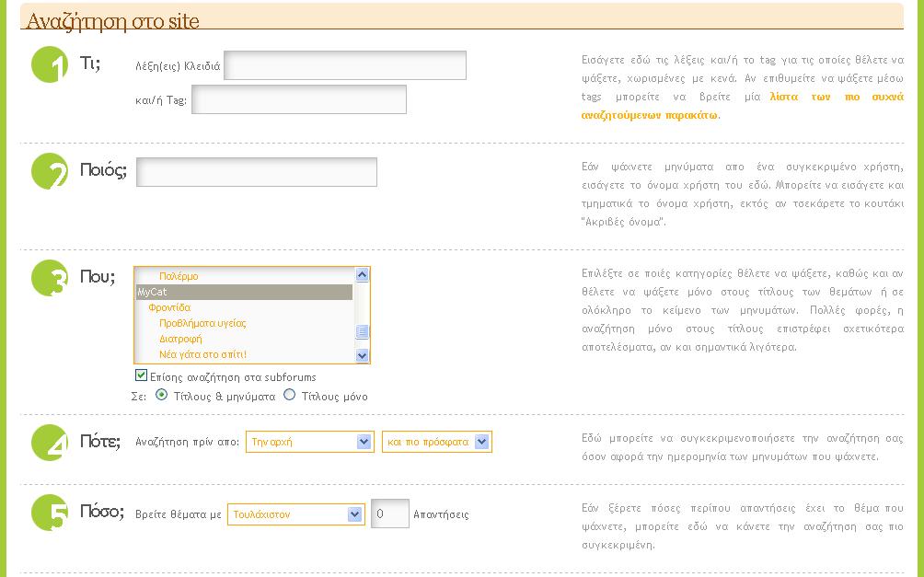Choose 'Προβλήματα υγείας' in the forum list
This screenshot has height=577, width=924.
pyautogui.click(x=202, y=323)
